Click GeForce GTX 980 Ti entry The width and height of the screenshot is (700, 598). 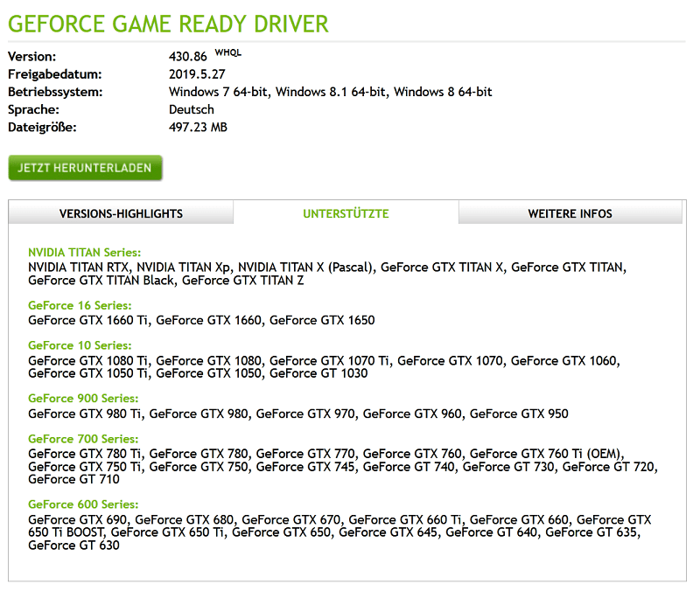(84, 414)
